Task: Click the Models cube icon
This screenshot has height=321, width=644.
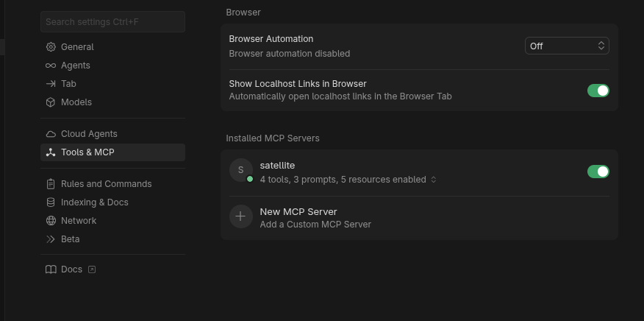Action: tap(51, 102)
